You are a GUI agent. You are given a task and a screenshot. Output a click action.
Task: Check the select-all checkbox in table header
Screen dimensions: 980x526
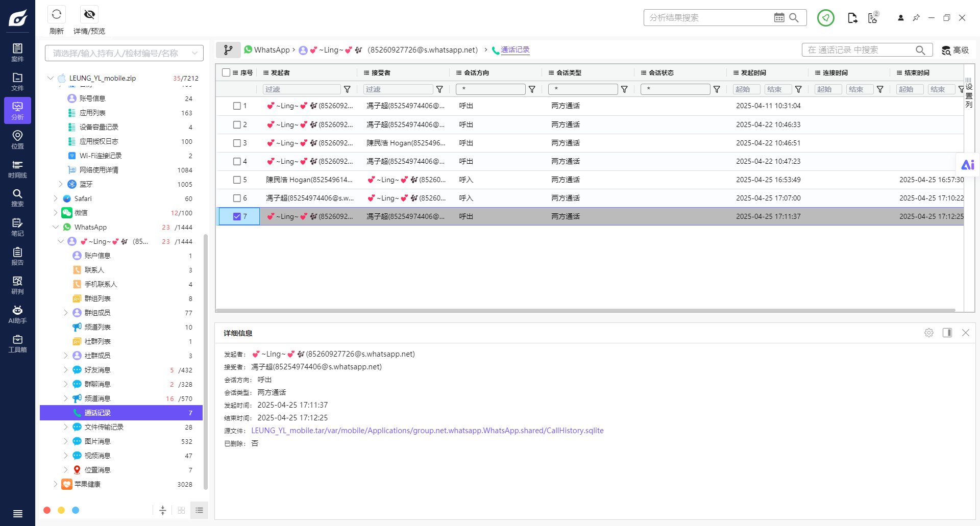[226, 72]
